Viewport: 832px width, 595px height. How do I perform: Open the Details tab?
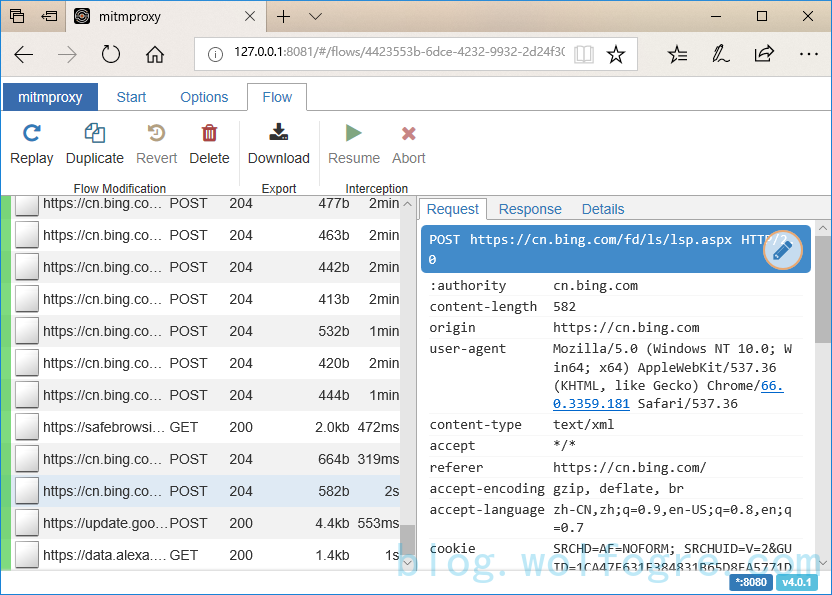click(x=603, y=209)
